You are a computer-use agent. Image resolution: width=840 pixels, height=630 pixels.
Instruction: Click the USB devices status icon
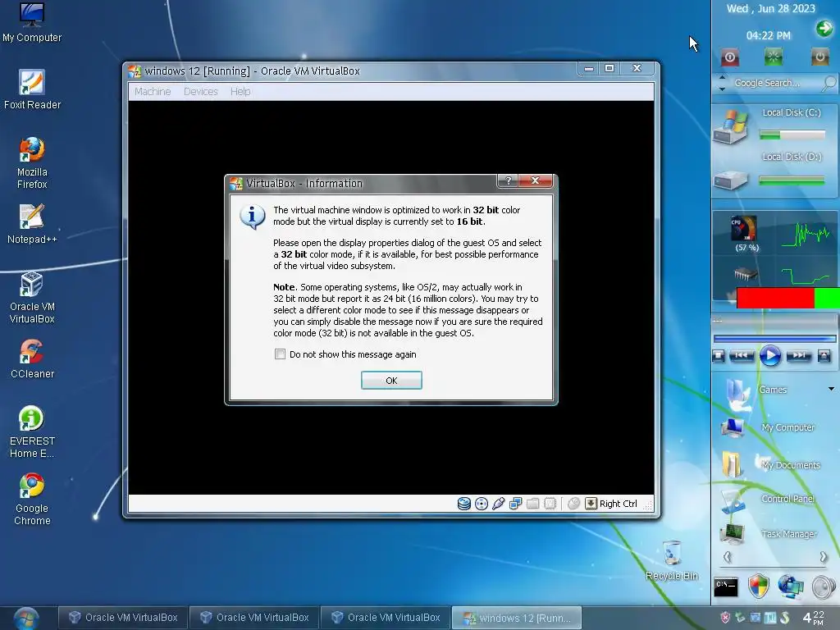(x=498, y=504)
